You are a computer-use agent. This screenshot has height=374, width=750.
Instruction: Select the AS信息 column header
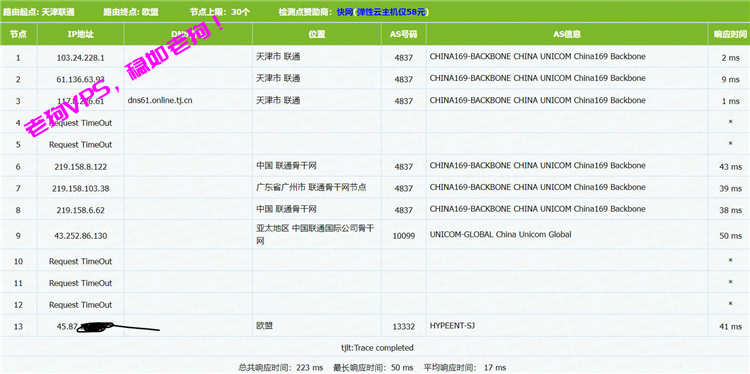(x=567, y=34)
